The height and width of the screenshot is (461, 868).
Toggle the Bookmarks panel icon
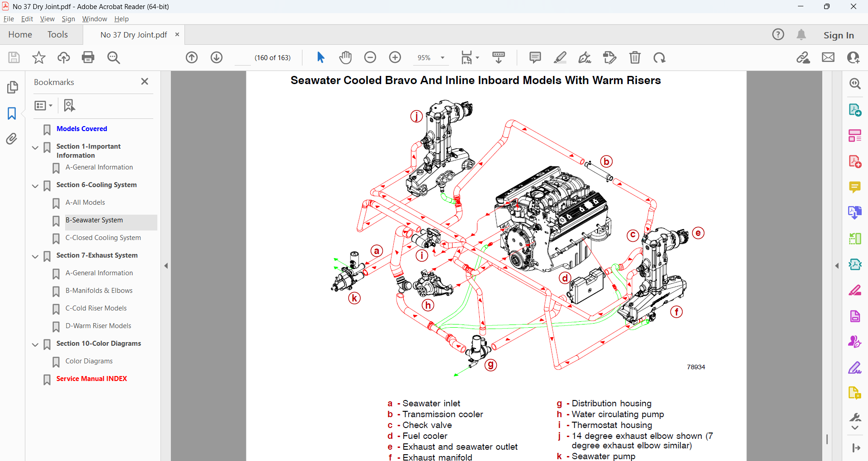[x=12, y=113]
